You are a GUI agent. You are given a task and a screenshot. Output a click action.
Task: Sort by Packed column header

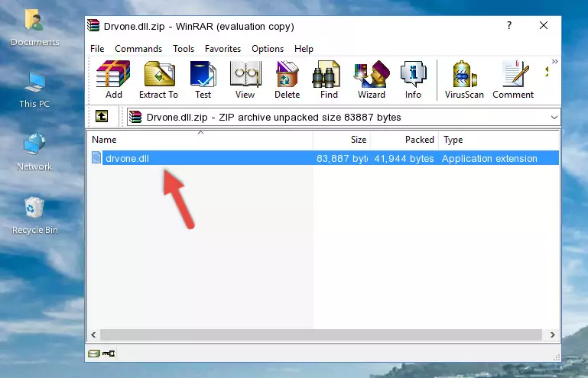pos(404,140)
